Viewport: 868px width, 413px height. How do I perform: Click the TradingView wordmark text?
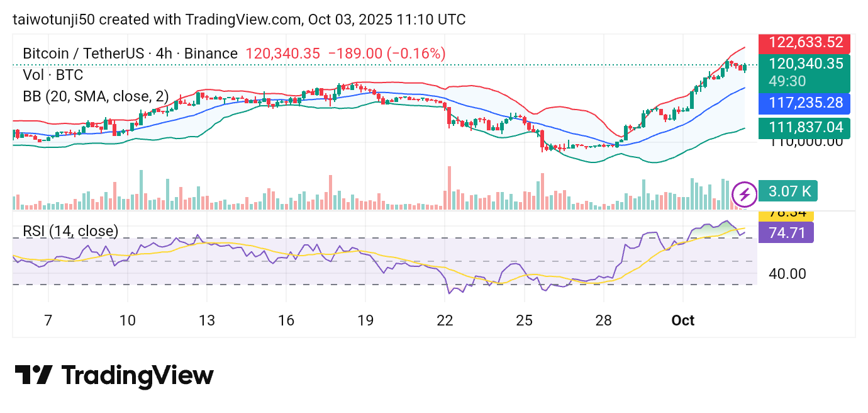pos(137,376)
